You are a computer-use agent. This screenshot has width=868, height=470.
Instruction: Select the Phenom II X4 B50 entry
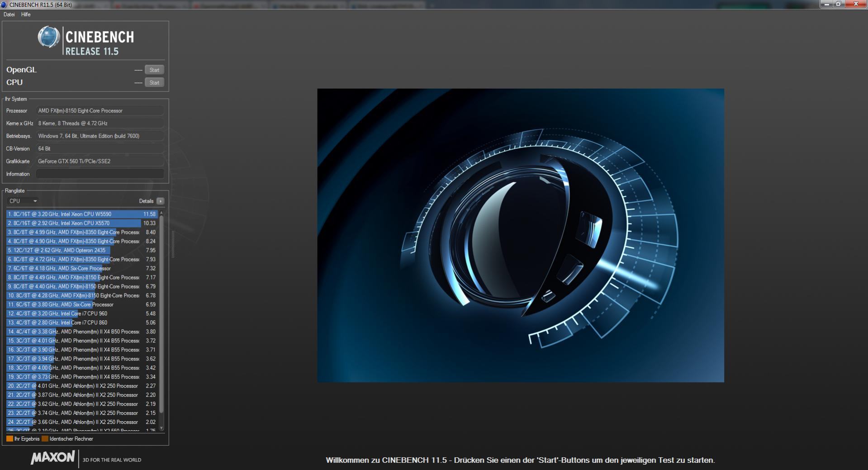click(x=82, y=332)
